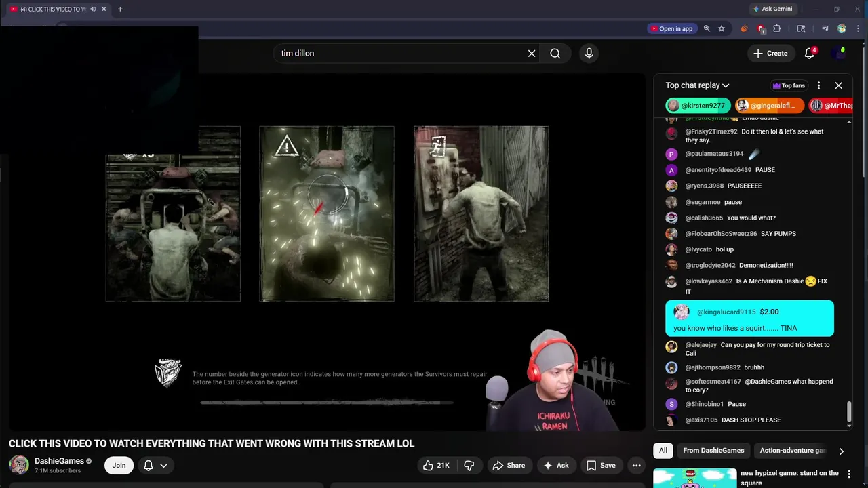Click in the video player
The height and width of the screenshot is (488, 868).
327,252
